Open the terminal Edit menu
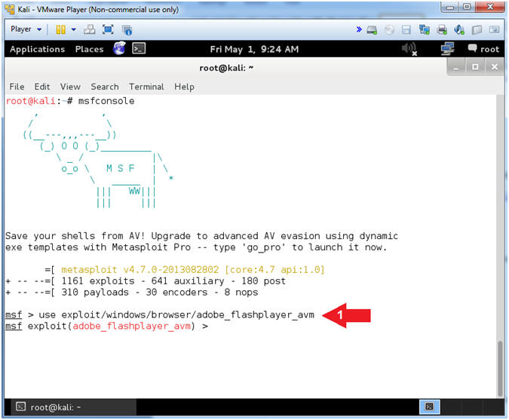Viewport: 509px width, 420px height. coord(42,87)
